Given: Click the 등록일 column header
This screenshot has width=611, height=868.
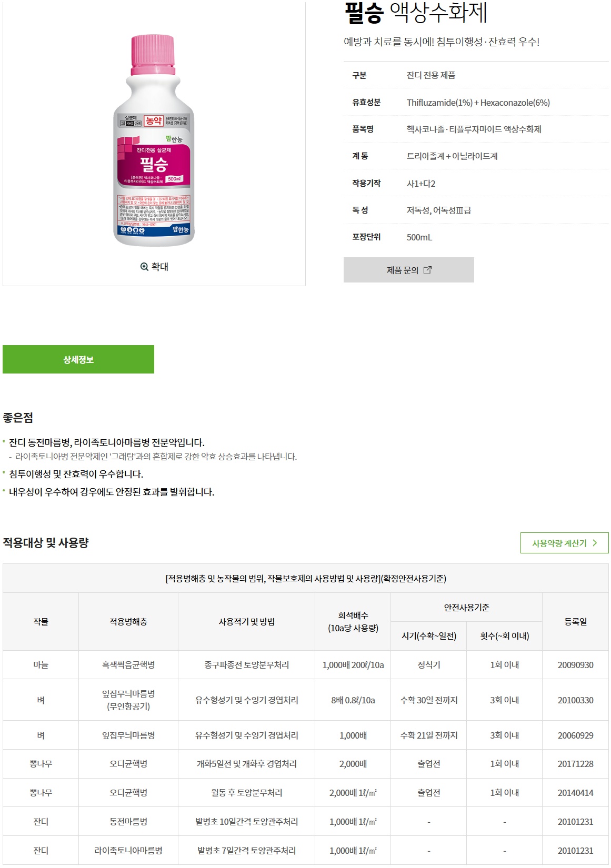Looking at the screenshot, I should click(x=575, y=622).
